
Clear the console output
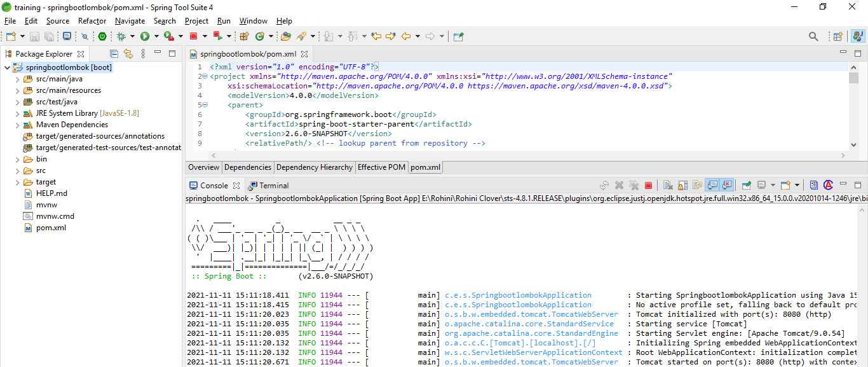[x=668, y=186]
